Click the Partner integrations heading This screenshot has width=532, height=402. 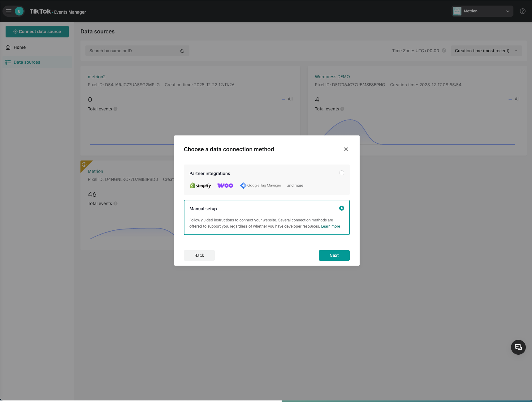click(x=210, y=173)
